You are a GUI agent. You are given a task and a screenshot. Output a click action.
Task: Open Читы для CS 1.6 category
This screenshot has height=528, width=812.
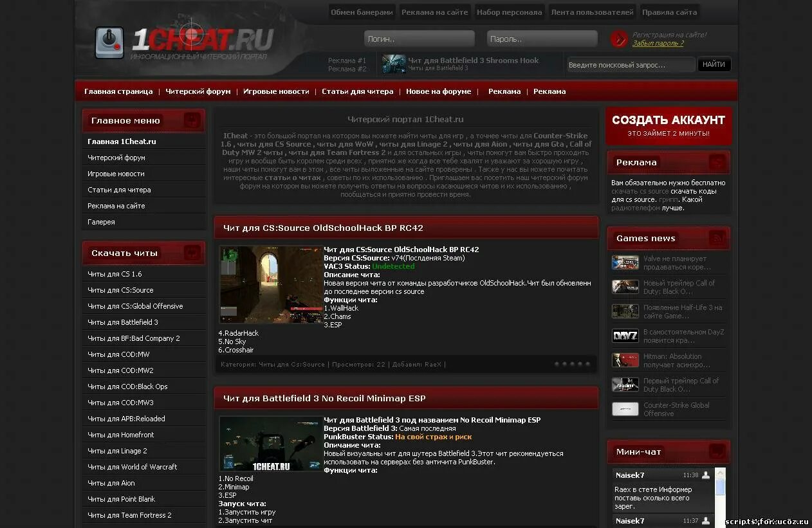[x=115, y=274]
